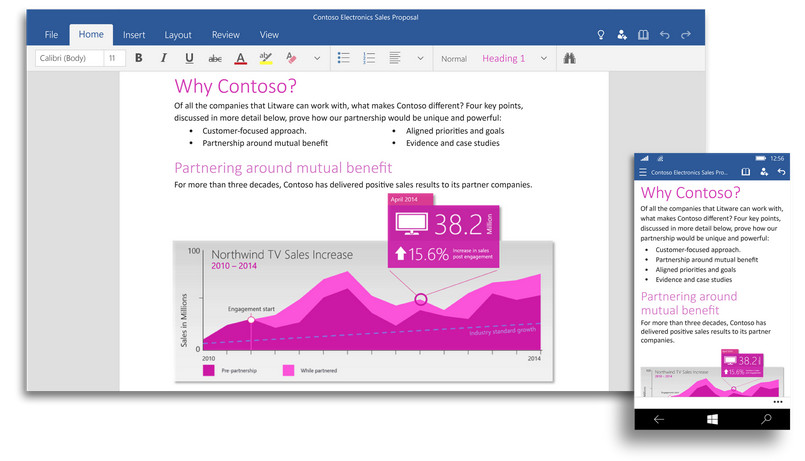The width and height of the screenshot is (805, 461).
Task: Tap the Windows Start button on phone
Action: click(x=712, y=419)
